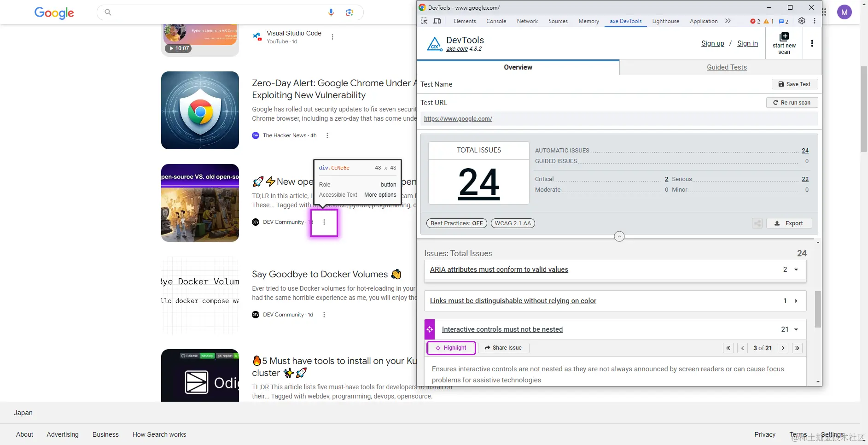Click the Serious issues count 22

tap(805, 179)
